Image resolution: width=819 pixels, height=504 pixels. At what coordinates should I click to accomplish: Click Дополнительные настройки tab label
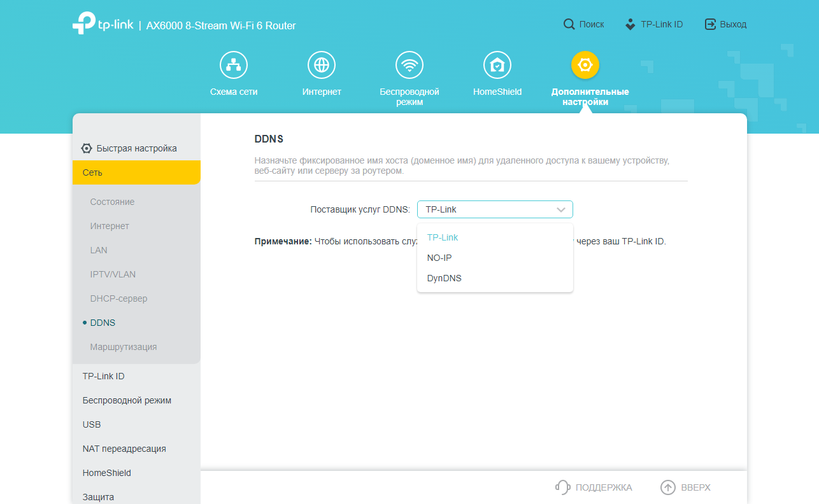(x=590, y=97)
